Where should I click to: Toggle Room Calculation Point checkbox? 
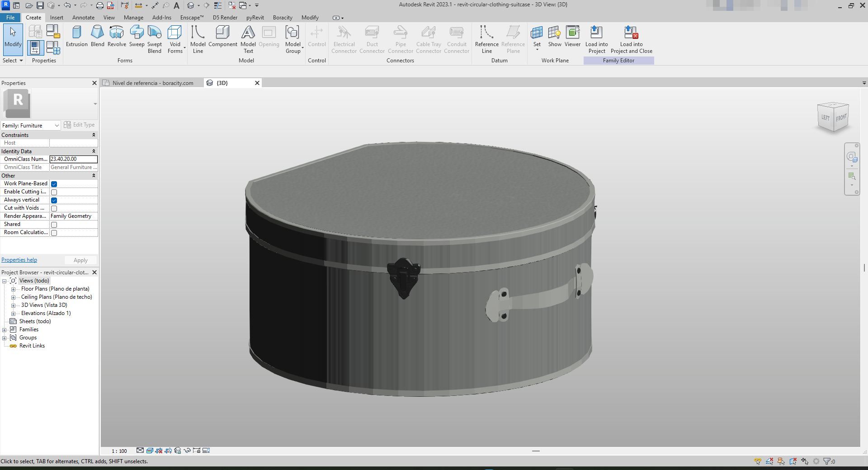[x=54, y=233]
